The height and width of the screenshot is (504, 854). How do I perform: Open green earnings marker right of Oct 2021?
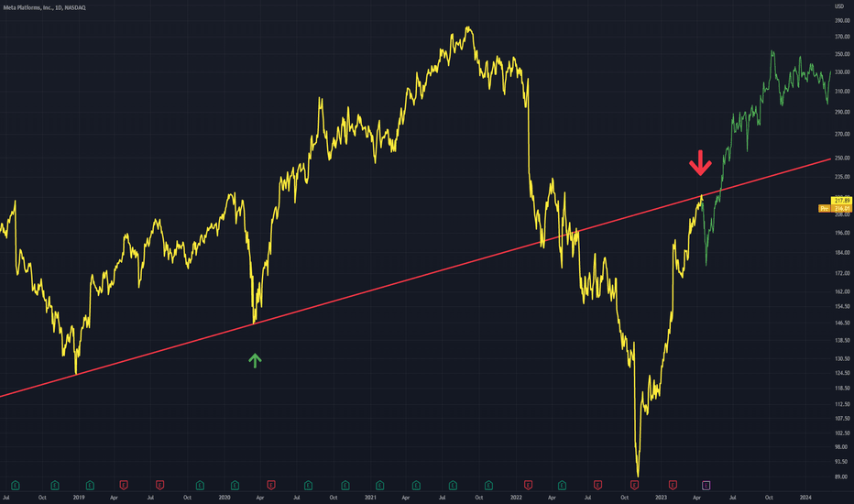pos(488,485)
